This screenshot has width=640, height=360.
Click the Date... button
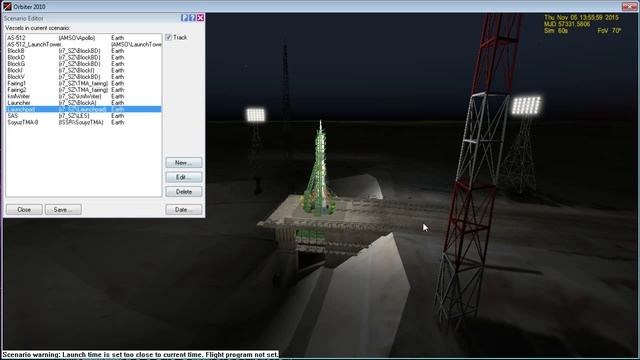click(x=184, y=209)
